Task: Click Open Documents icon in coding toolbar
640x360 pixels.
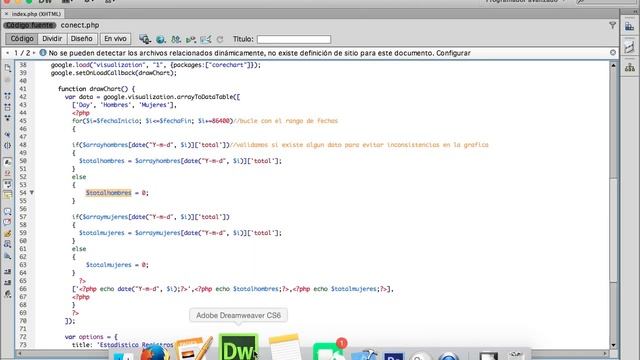Action: pos(7,69)
